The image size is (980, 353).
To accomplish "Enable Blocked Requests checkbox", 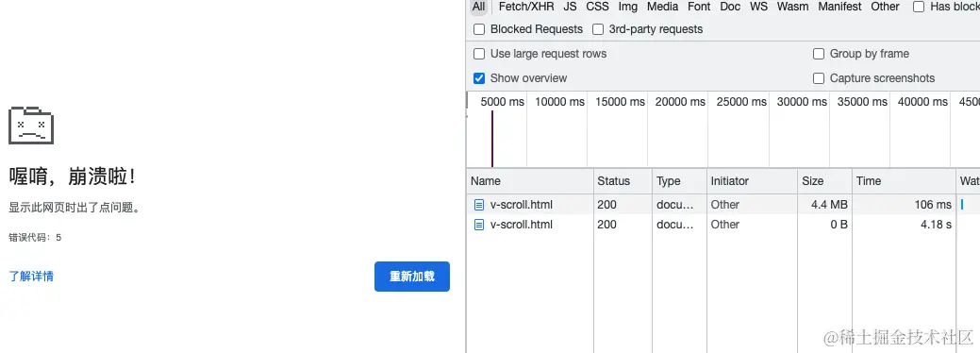I will (479, 29).
